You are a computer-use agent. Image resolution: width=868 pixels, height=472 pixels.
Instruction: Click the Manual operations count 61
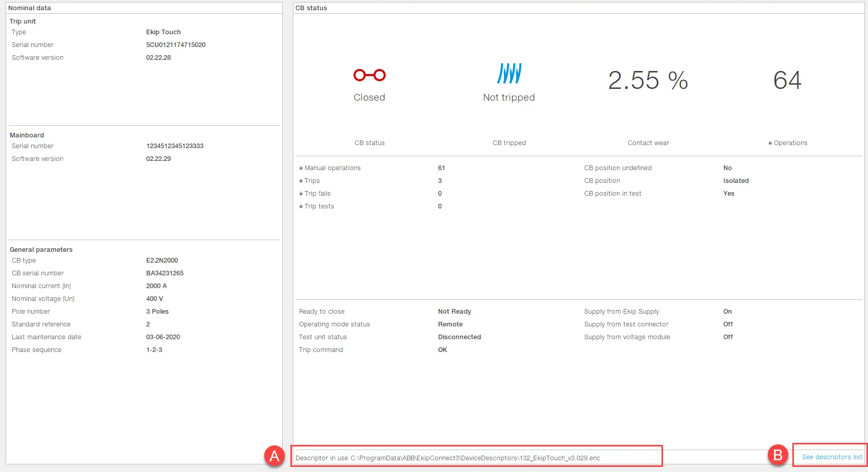[x=442, y=168]
